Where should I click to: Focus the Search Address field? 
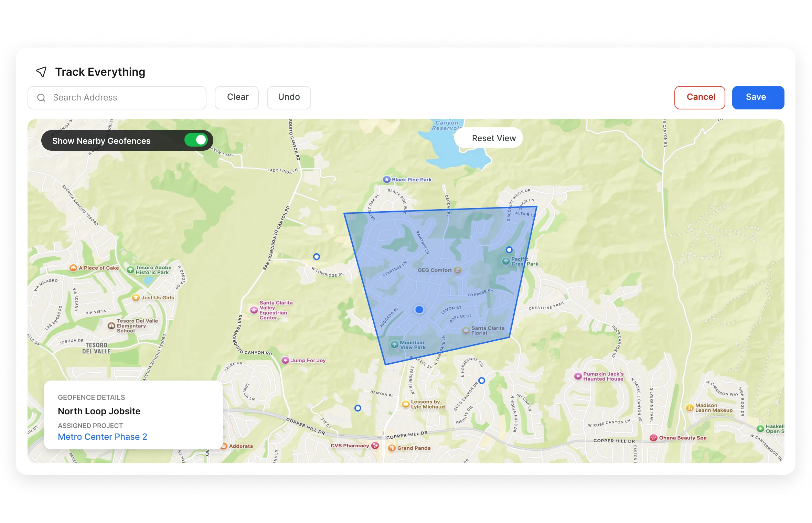pos(117,98)
